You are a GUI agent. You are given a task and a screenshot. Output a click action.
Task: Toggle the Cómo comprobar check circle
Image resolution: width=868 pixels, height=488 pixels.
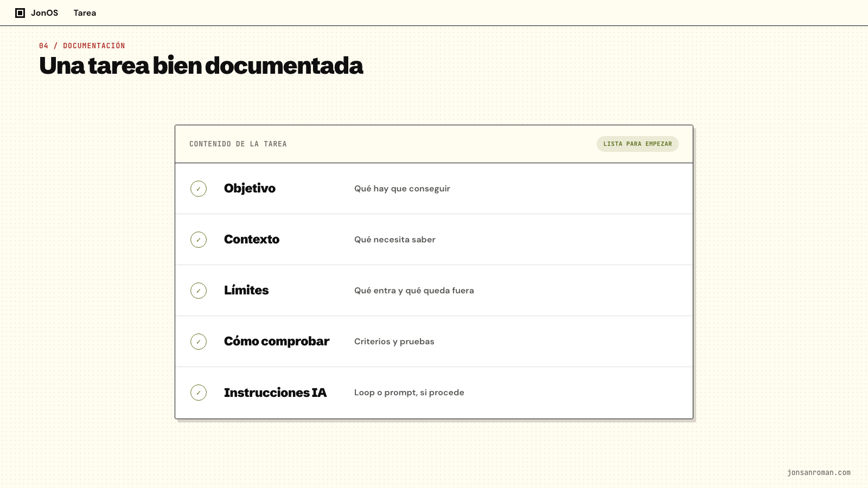pos(199,342)
